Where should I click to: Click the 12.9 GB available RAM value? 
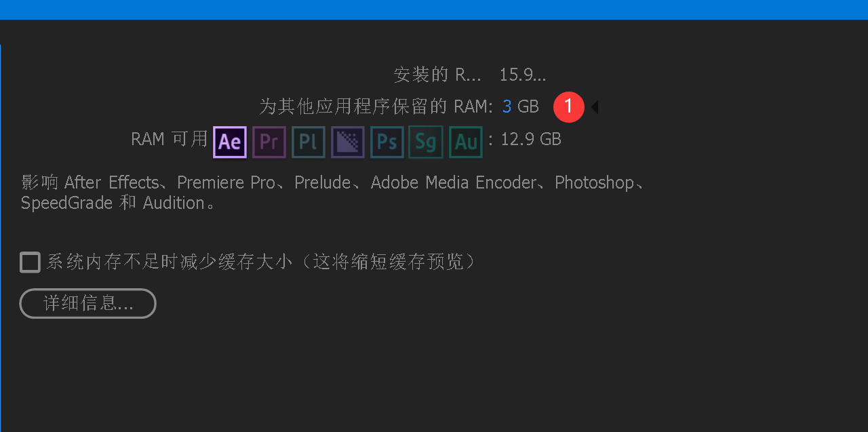(x=530, y=139)
